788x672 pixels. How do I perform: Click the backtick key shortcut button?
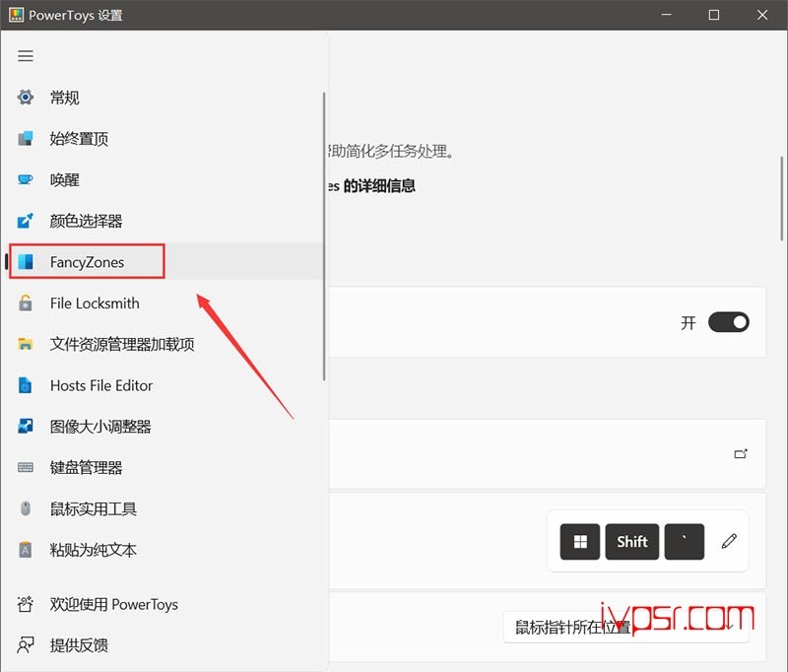pyautogui.click(x=684, y=541)
